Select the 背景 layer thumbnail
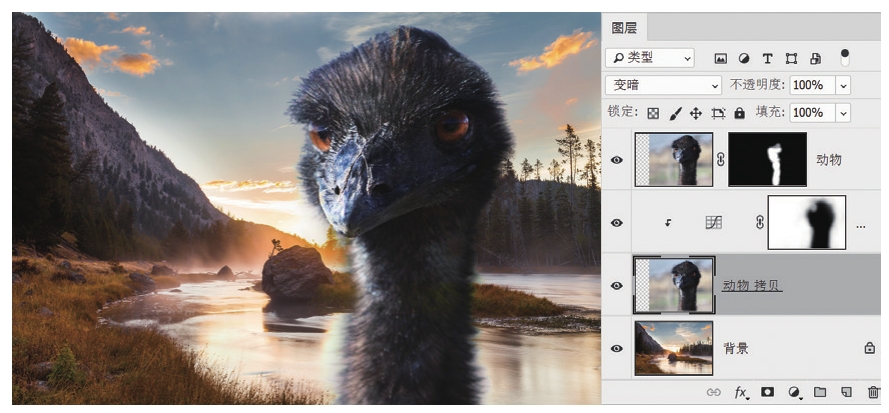 click(x=674, y=348)
